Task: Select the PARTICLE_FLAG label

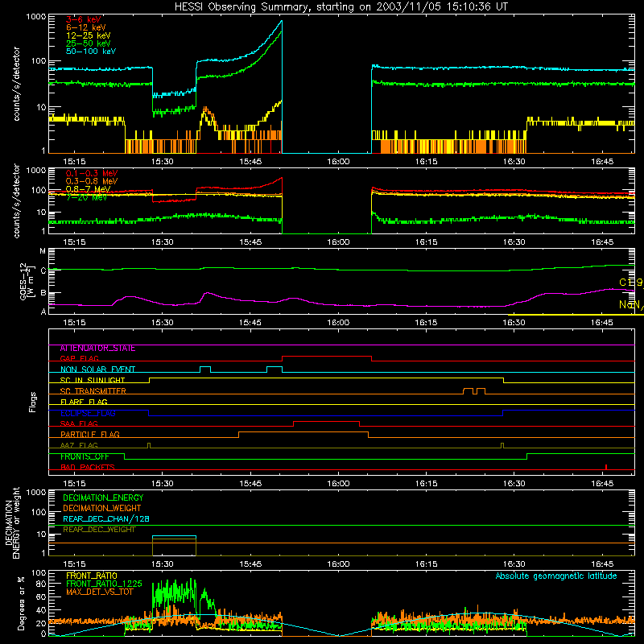Action: click(x=90, y=435)
